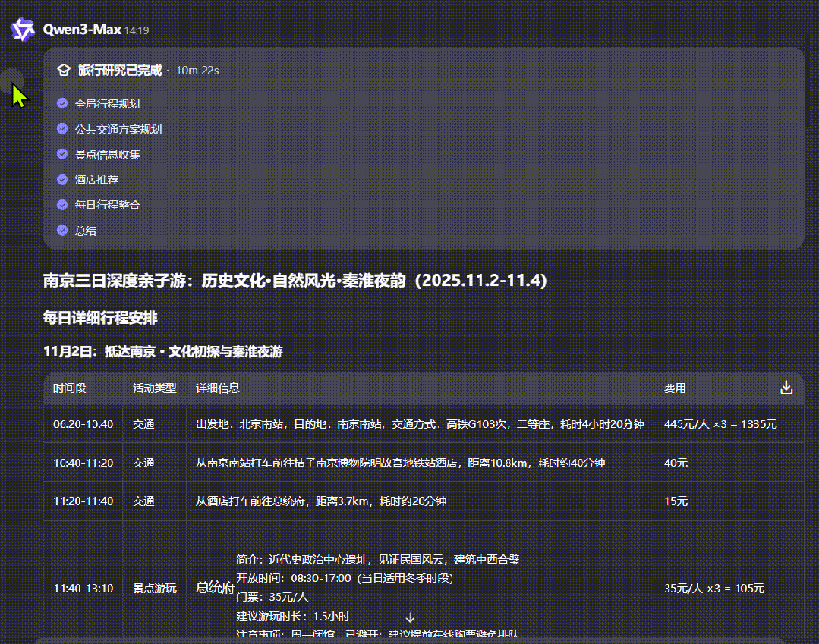Click the graduation cap research icon
The height and width of the screenshot is (644, 819).
[63, 71]
